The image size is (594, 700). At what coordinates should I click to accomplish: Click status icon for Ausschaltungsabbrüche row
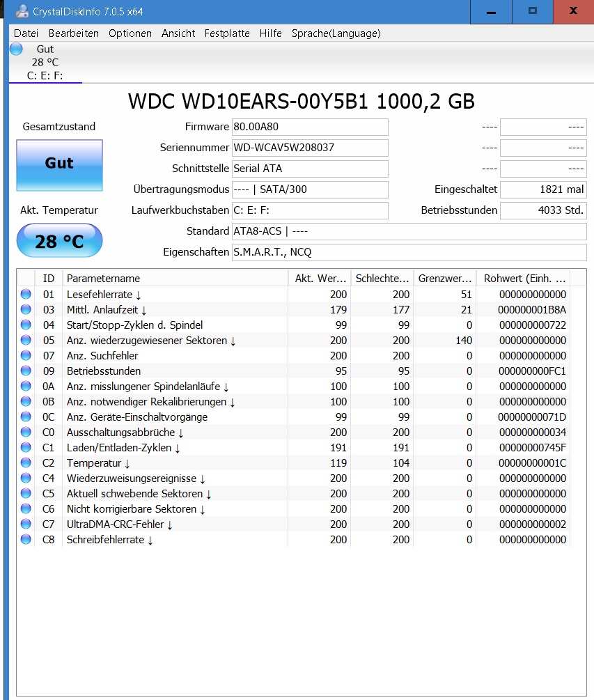[x=26, y=432]
